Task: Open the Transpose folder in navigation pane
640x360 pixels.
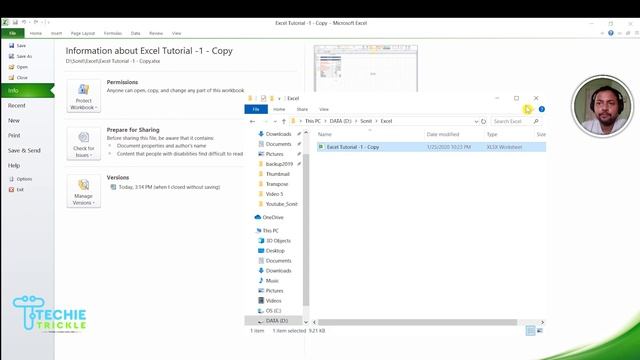Action: [x=277, y=184]
